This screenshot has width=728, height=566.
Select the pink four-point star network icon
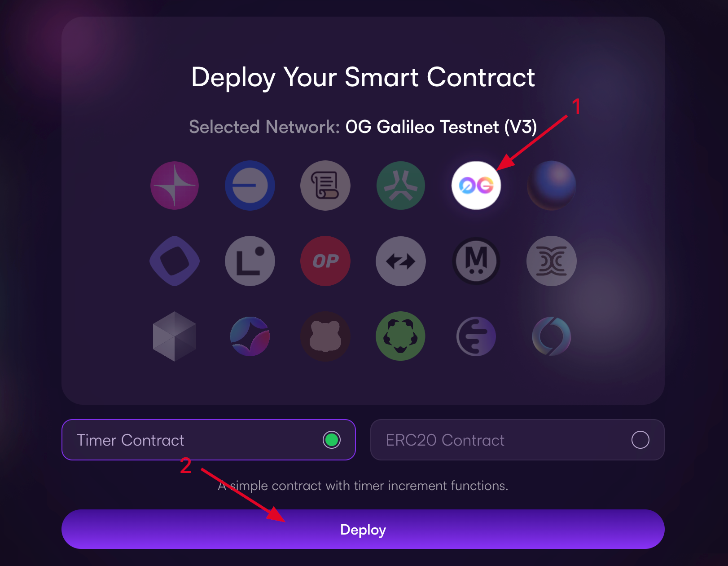point(175,186)
